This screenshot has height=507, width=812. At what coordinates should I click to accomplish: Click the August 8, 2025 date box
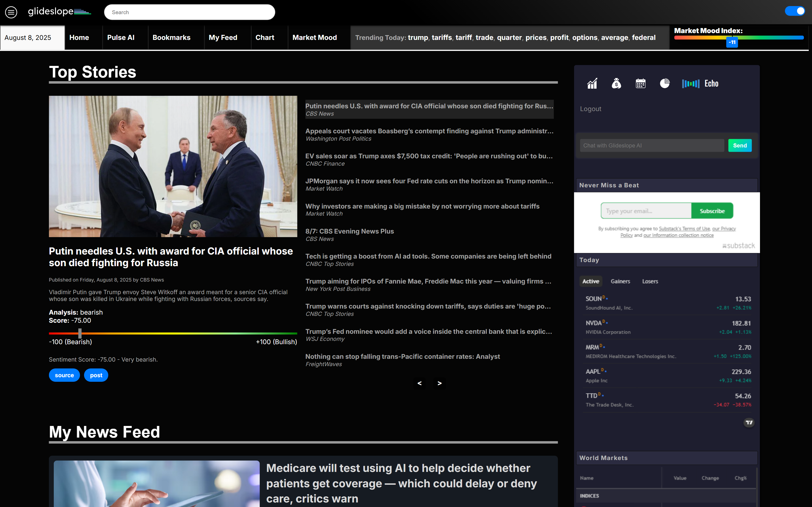tap(32, 38)
